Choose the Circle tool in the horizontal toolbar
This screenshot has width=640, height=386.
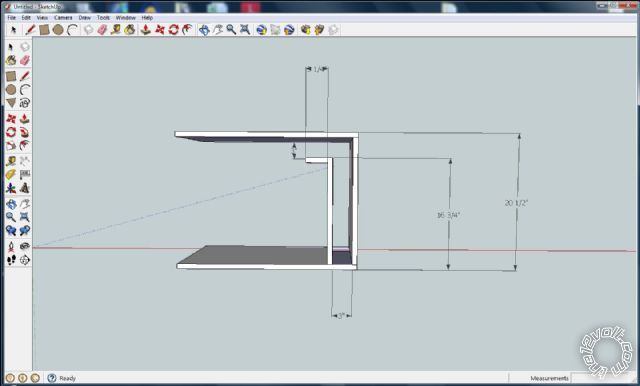pyautogui.click(x=58, y=30)
